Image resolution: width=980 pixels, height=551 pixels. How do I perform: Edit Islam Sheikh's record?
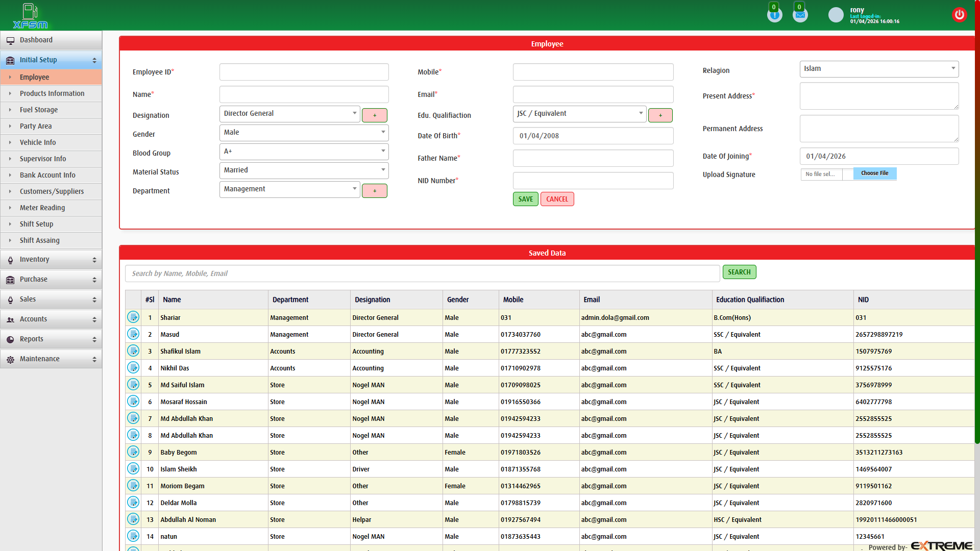coord(133,468)
